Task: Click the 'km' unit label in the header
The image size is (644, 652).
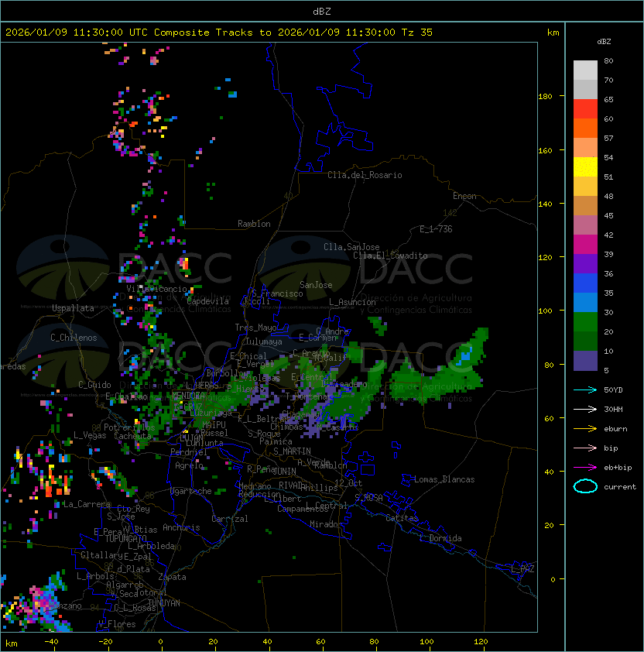Action: [553, 33]
